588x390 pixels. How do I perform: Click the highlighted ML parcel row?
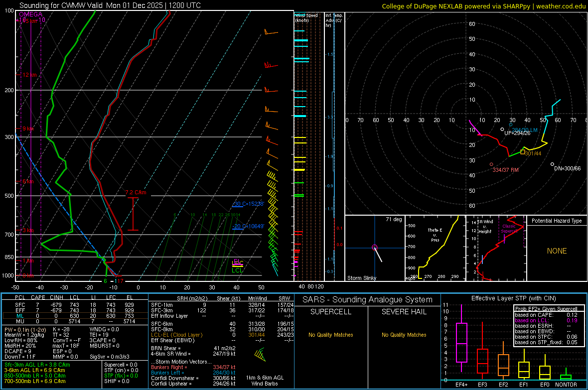coord(75,316)
